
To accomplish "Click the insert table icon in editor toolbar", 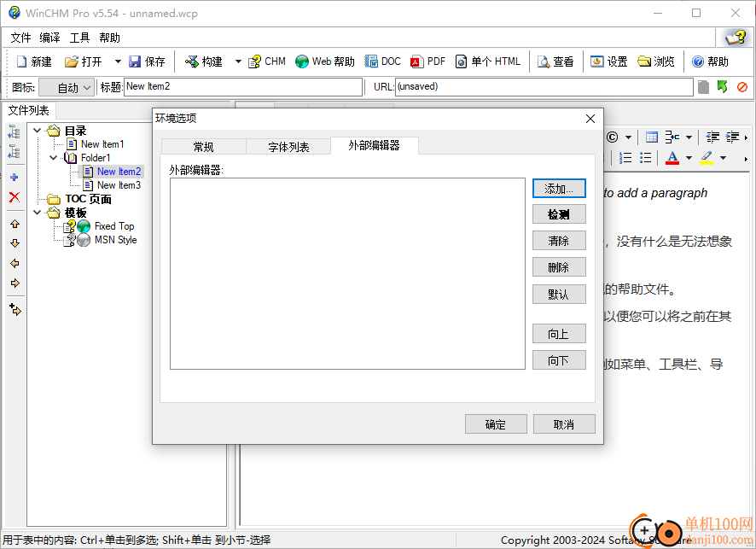I will (651, 137).
